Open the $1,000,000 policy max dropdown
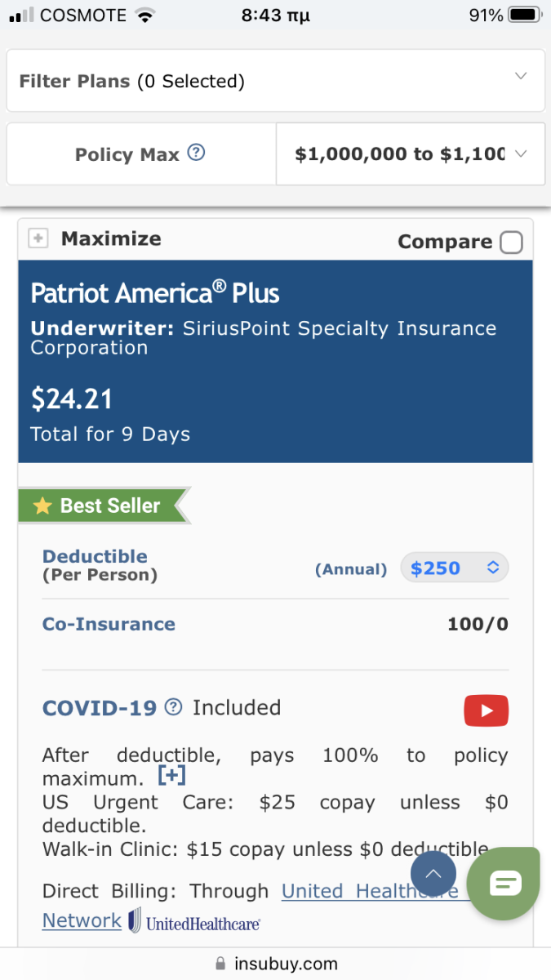 (411, 154)
